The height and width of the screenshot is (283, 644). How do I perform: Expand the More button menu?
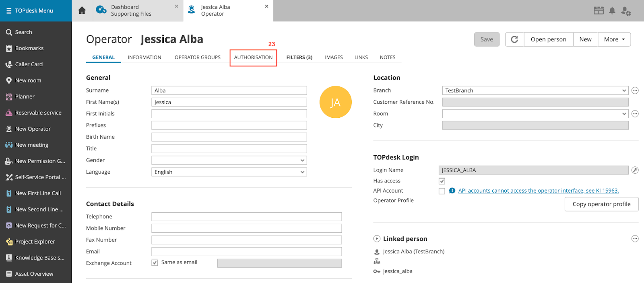tap(614, 39)
